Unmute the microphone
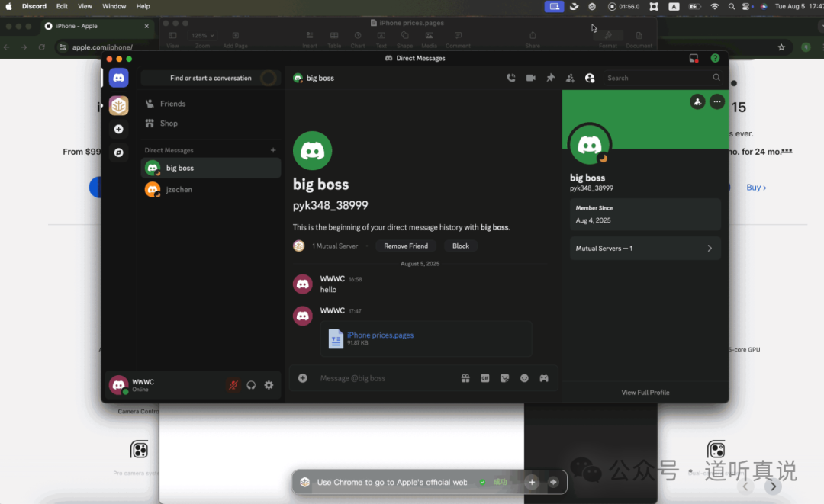 pyautogui.click(x=233, y=385)
